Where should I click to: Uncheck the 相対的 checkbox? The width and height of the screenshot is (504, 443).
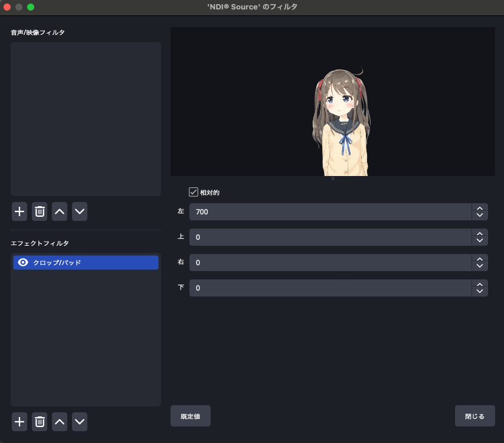tap(193, 192)
